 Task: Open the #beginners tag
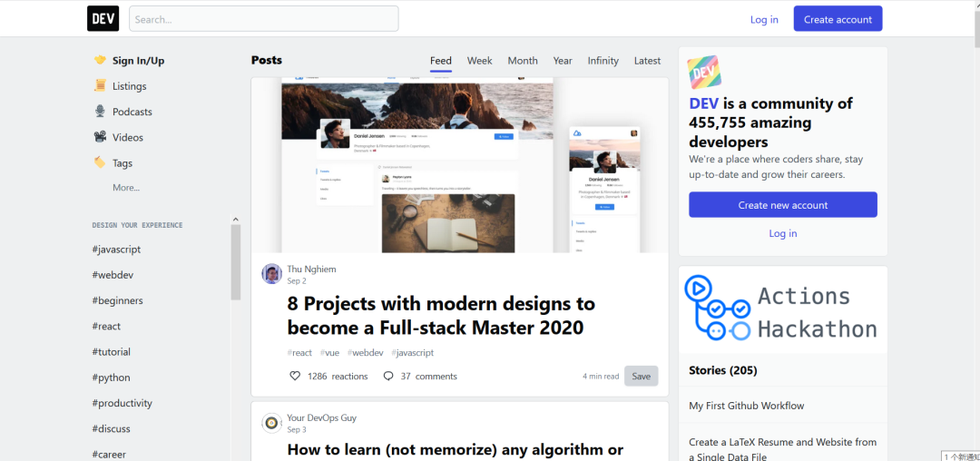point(117,300)
